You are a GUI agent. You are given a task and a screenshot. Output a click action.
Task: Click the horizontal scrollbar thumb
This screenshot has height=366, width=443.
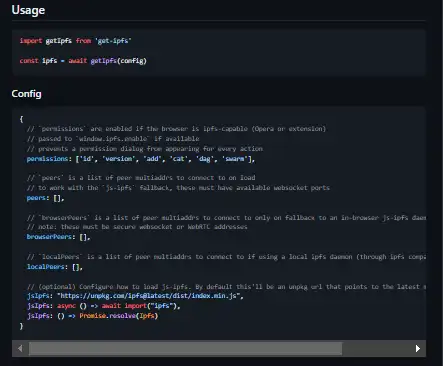[x=185, y=348]
